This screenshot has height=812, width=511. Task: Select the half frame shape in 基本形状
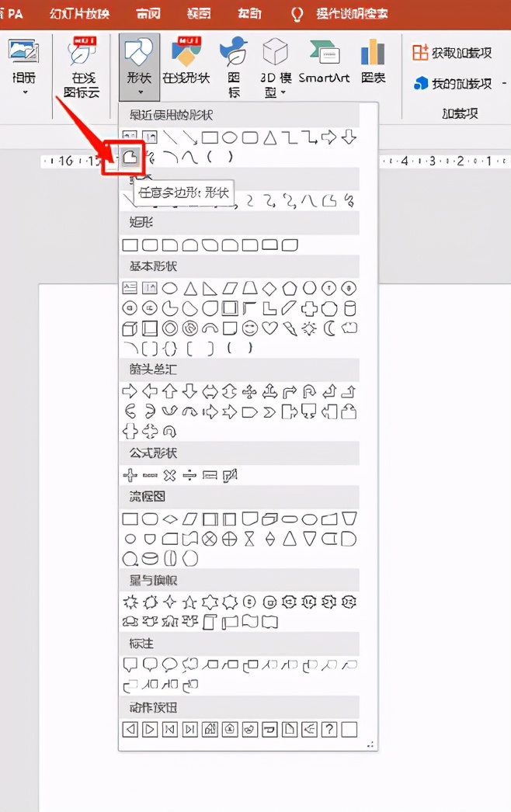tap(250, 309)
